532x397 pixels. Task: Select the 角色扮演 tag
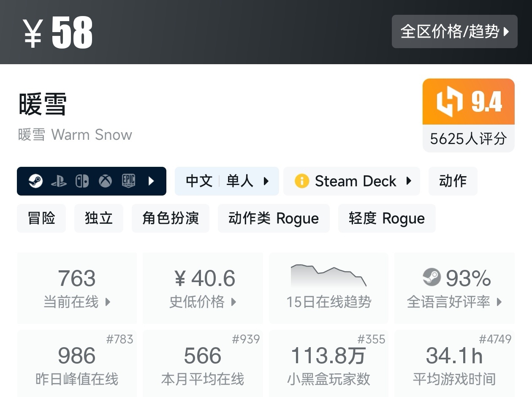click(170, 218)
